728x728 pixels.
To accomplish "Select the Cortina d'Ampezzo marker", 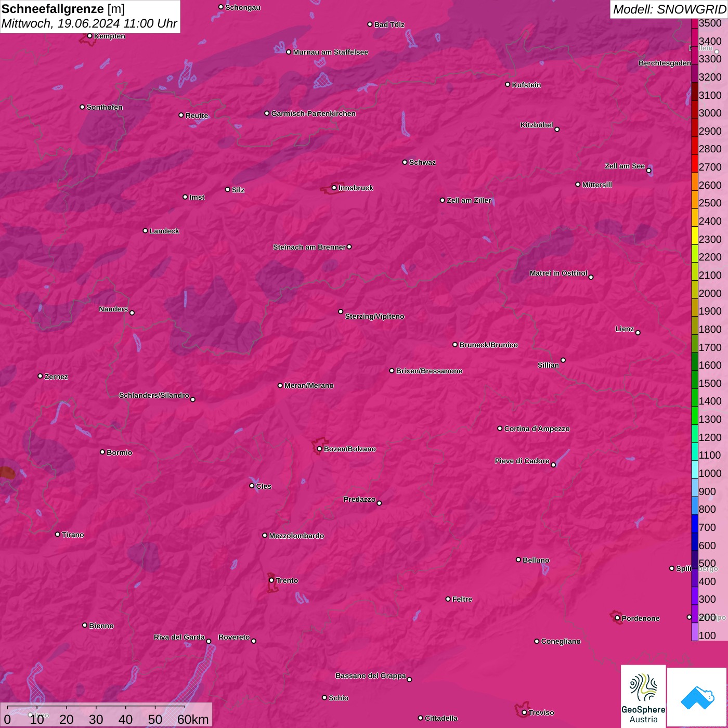I will [500, 428].
